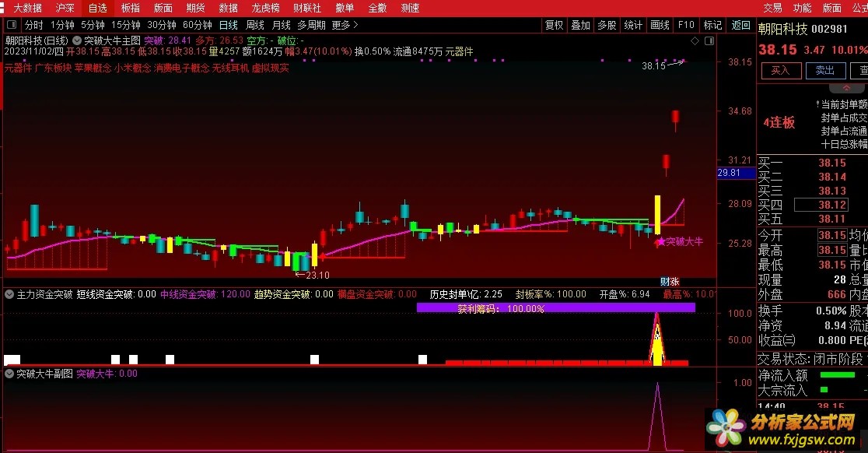Image resolution: width=868 pixels, height=453 pixels.
Task: Select the 自选 tab
Action: (97, 8)
